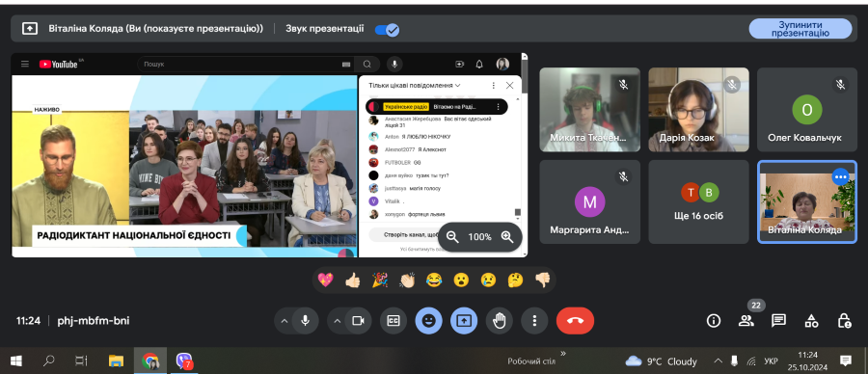This screenshot has width=868, height=374.
Task: Turn off the camera button
Action: point(358,320)
